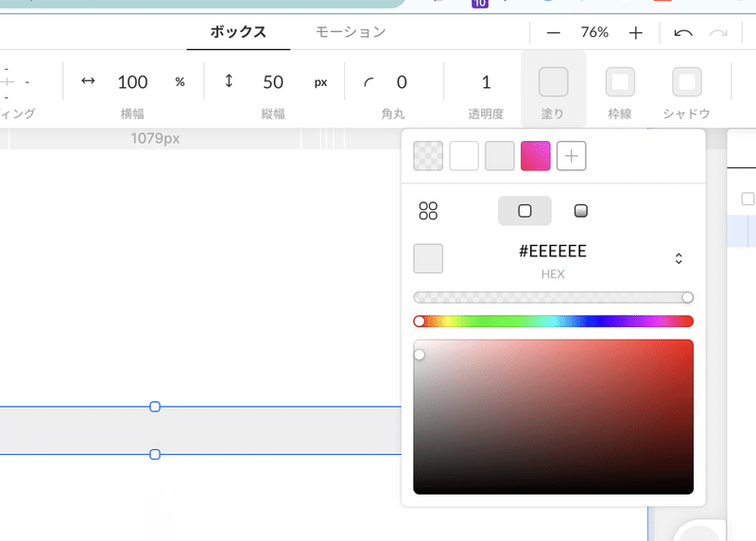This screenshot has width=756, height=541.
Task: Click the top resize handle of box
Action: (155, 407)
